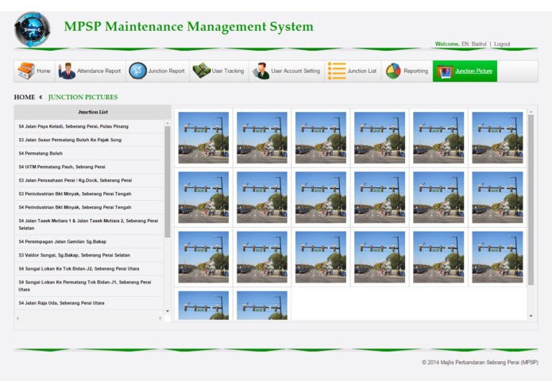Open last thumbnail in second row
This screenshot has height=392, width=552.
tap(497, 198)
